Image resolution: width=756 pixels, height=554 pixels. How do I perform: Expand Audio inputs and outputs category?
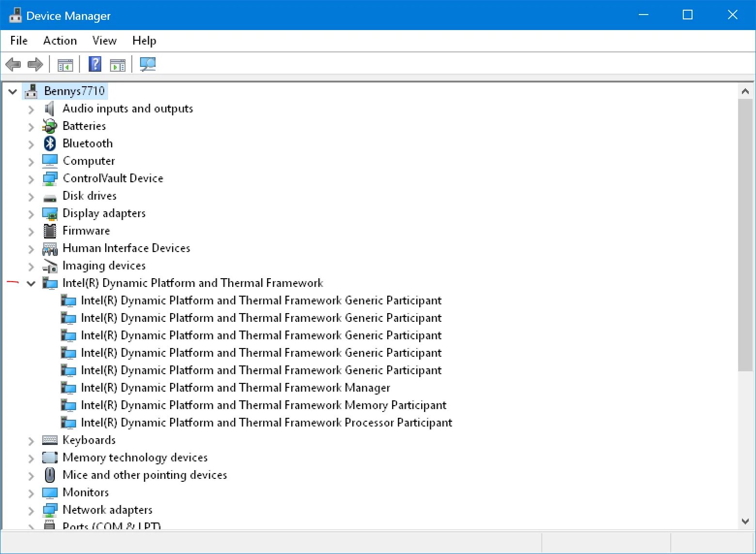click(x=31, y=110)
